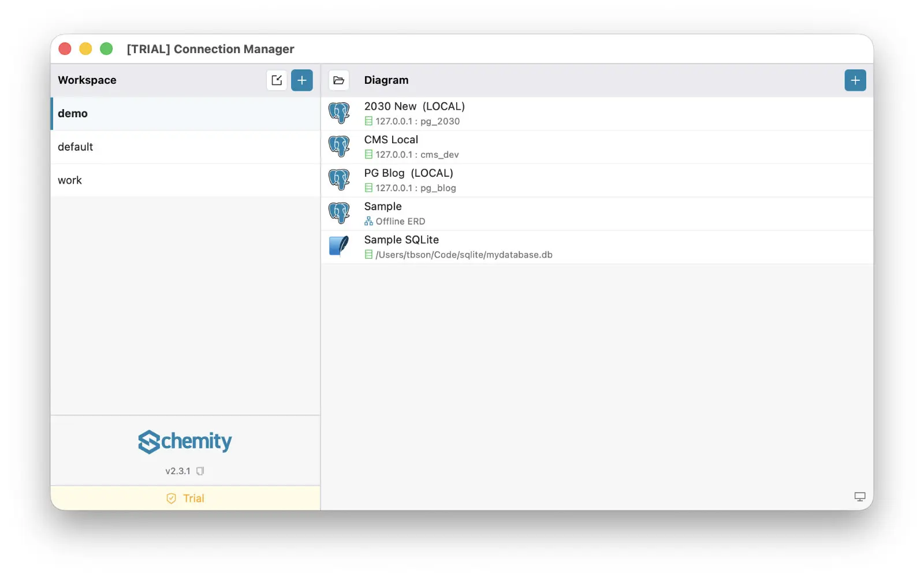Click the Offline ERD label
Image resolution: width=924 pixels, height=577 pixels.
click(400, 221)
